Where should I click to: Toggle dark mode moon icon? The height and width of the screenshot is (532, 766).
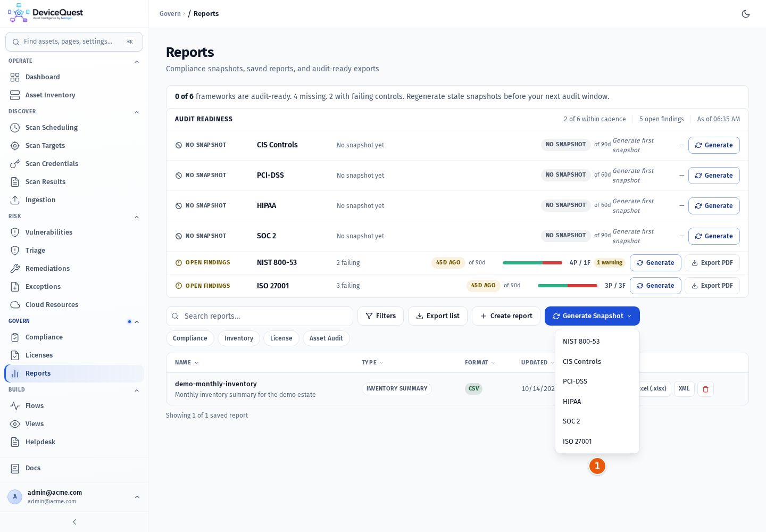746,14
